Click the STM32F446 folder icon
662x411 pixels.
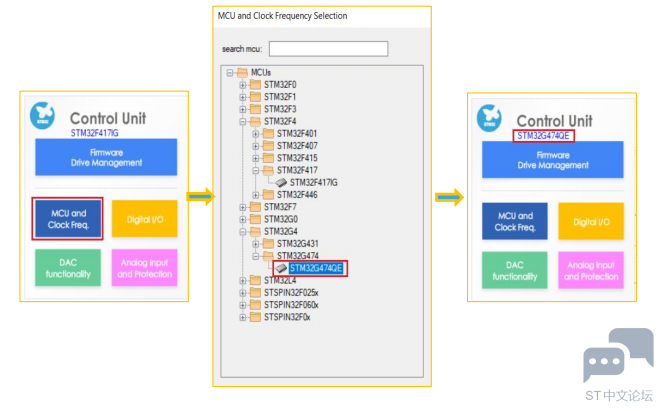269,195
